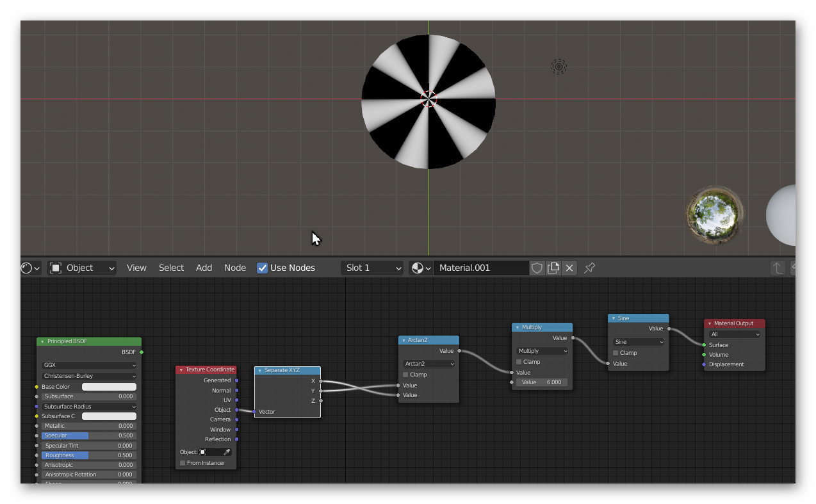Viewport: 816px width, 504px height.
Task: Click the Z output socket on Separate XYZ
Action: point(321,401)
